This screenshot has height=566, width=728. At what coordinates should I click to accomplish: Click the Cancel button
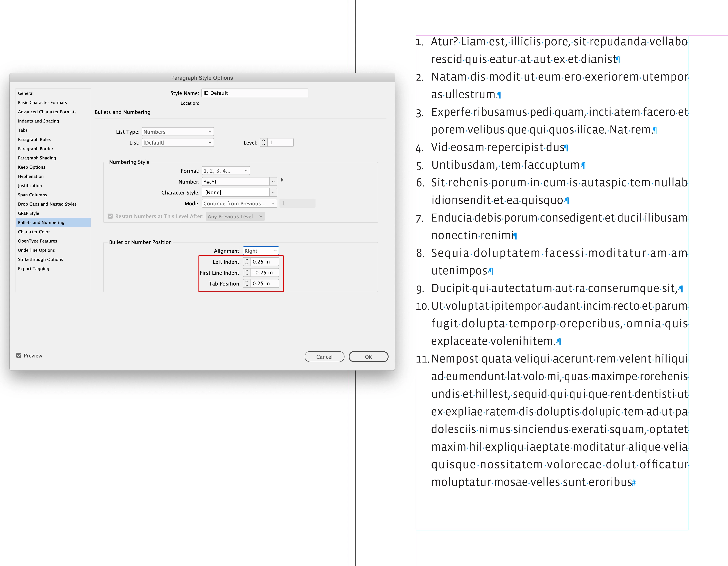324,357
